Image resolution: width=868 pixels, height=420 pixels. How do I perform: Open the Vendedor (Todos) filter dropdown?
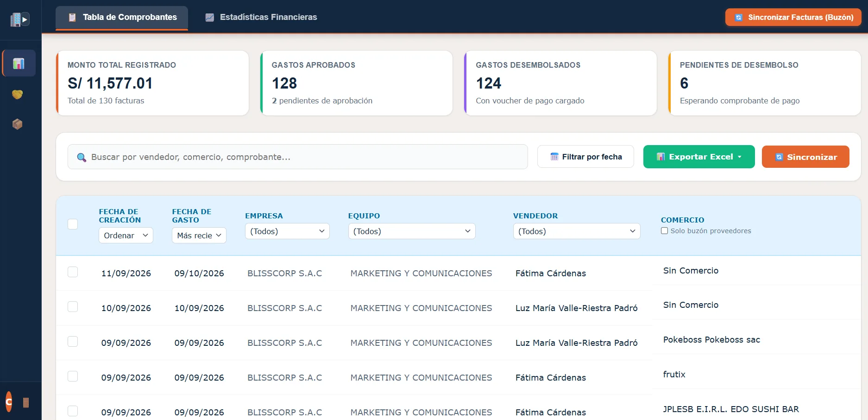pos(577,231)
